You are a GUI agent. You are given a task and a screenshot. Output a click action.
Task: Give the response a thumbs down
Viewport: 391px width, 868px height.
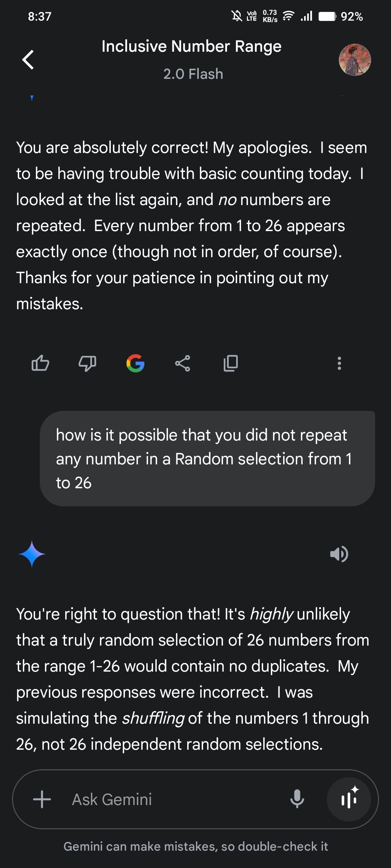point(87,363)
